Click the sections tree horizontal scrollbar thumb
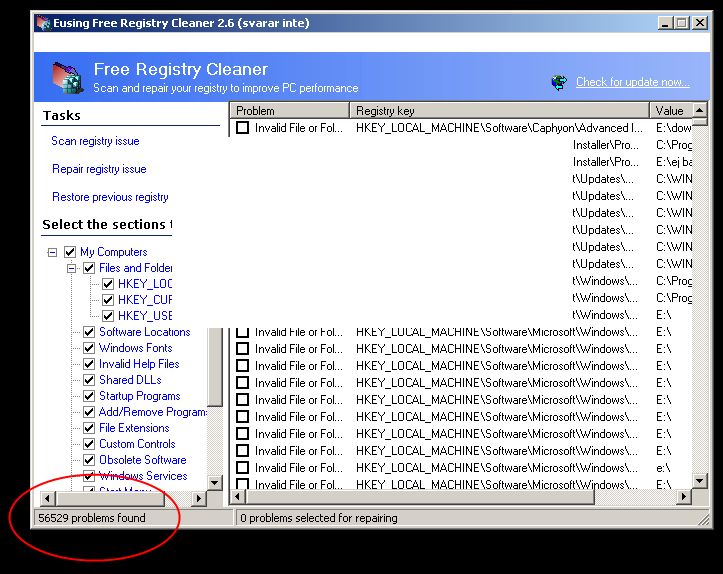 110,498
